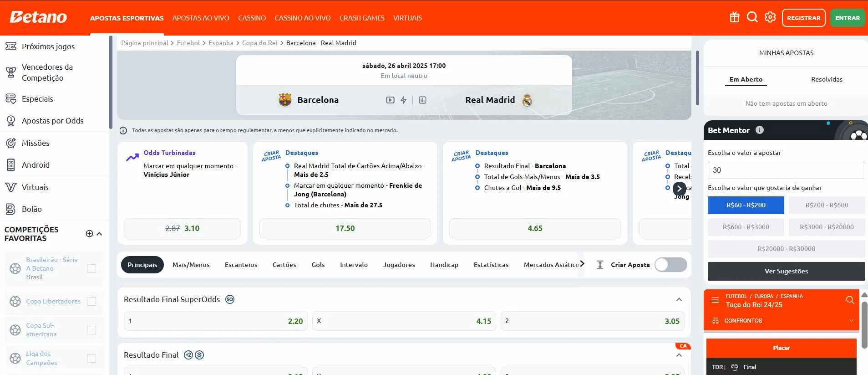868x375 pixels.
Task: Open Crash Games menu
Action: (362, 18)
